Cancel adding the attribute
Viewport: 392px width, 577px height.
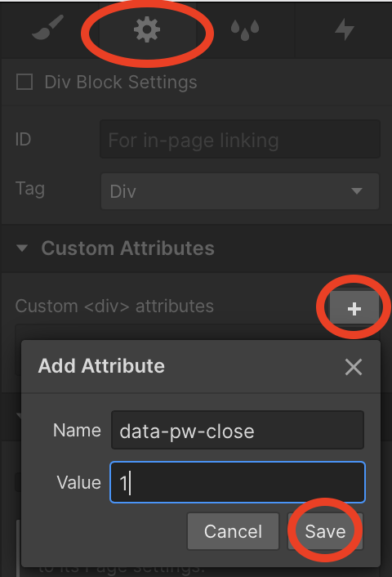(x=233, y=531)
